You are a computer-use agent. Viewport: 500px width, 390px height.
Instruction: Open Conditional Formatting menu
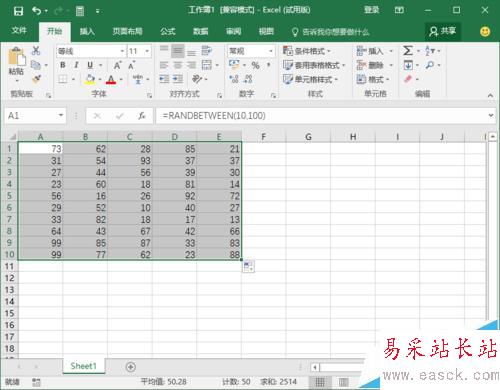pos(306,51)
